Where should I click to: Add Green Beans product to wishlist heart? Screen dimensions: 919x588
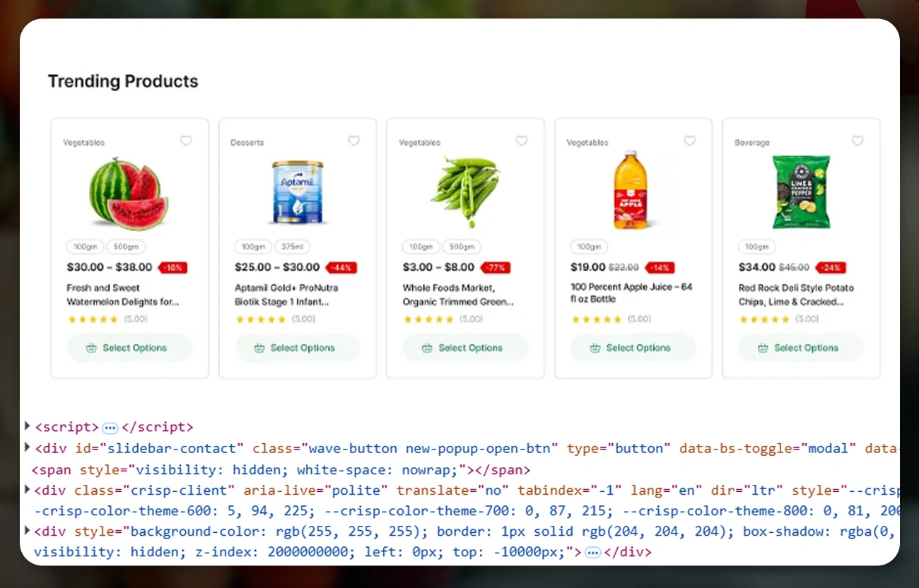pyautogui.click(x=522, y=141)
